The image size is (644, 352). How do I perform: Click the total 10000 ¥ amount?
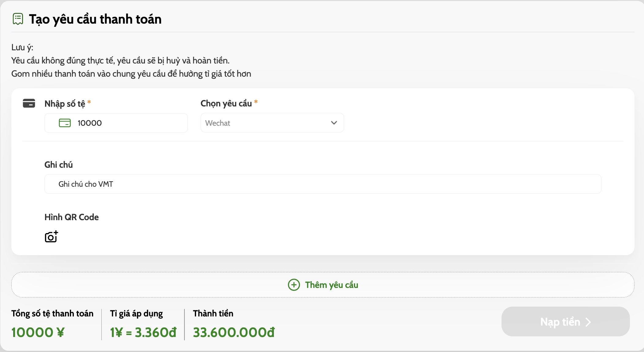[38, 332]
